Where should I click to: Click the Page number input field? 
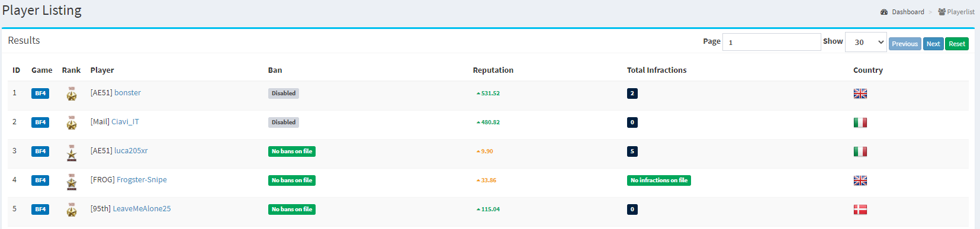772,42
